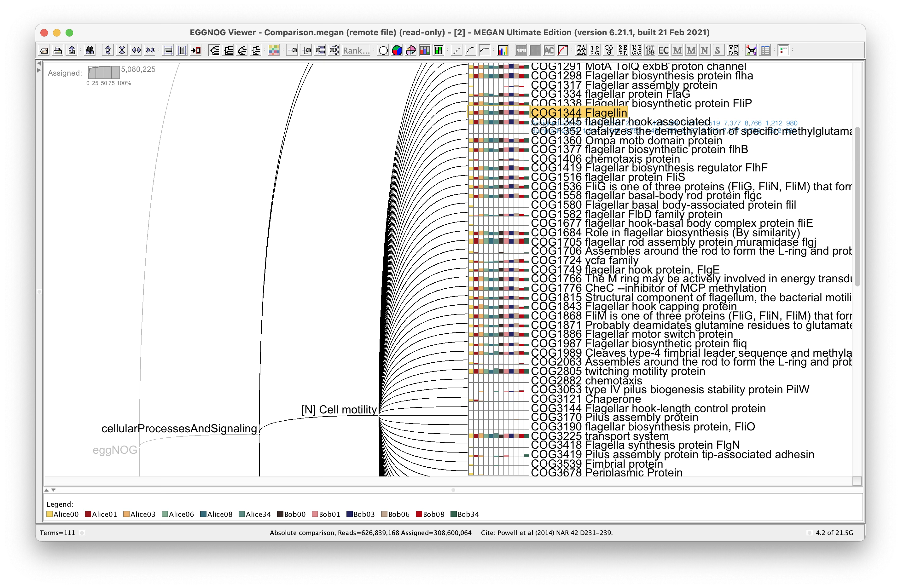Click the vertical scrollbar thumb on right

click(857, 207)
